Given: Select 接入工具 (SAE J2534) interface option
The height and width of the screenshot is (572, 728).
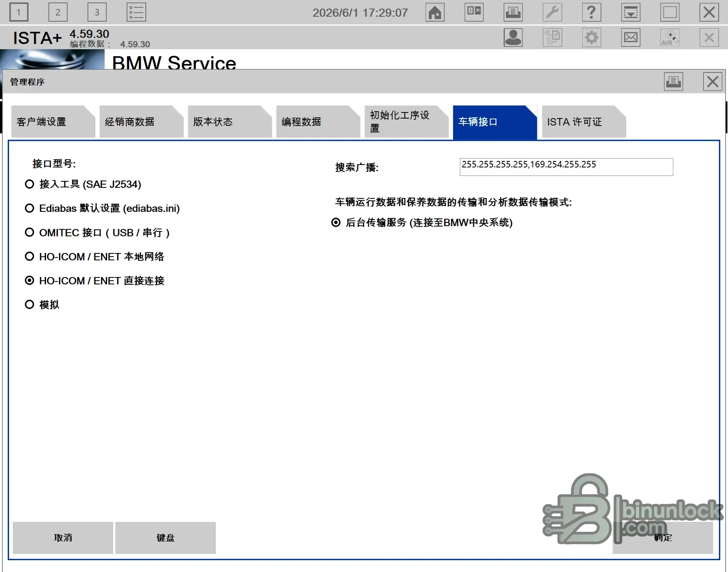Looking at the screenshot, I should click(83, 184).
